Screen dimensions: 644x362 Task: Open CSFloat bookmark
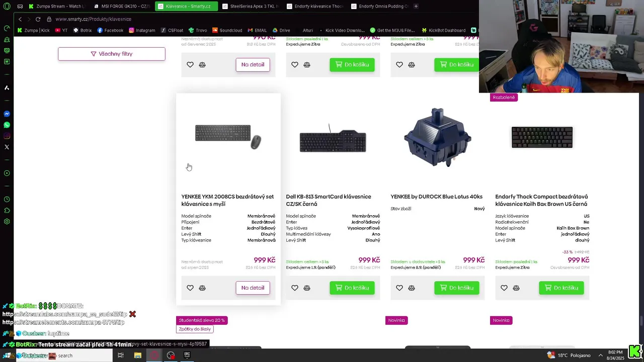[x=172, y=30]
